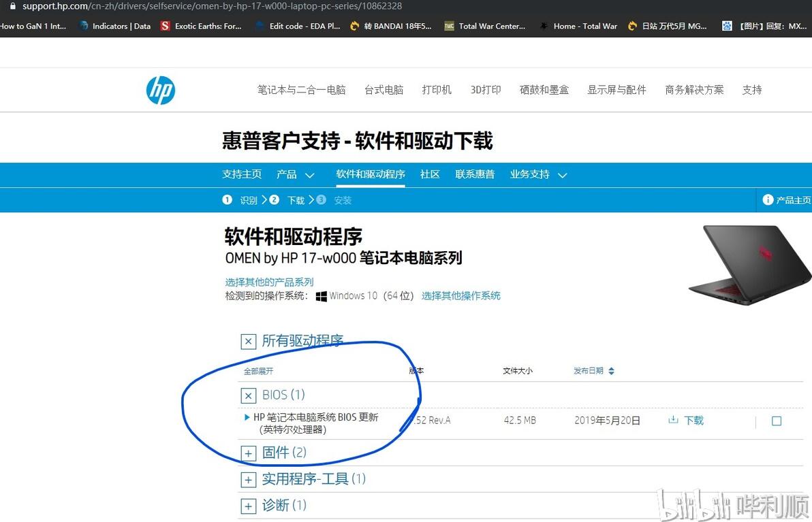Click step 1 识别 circle icon
The height and width of the screenshot is (522, 812).
227,199
